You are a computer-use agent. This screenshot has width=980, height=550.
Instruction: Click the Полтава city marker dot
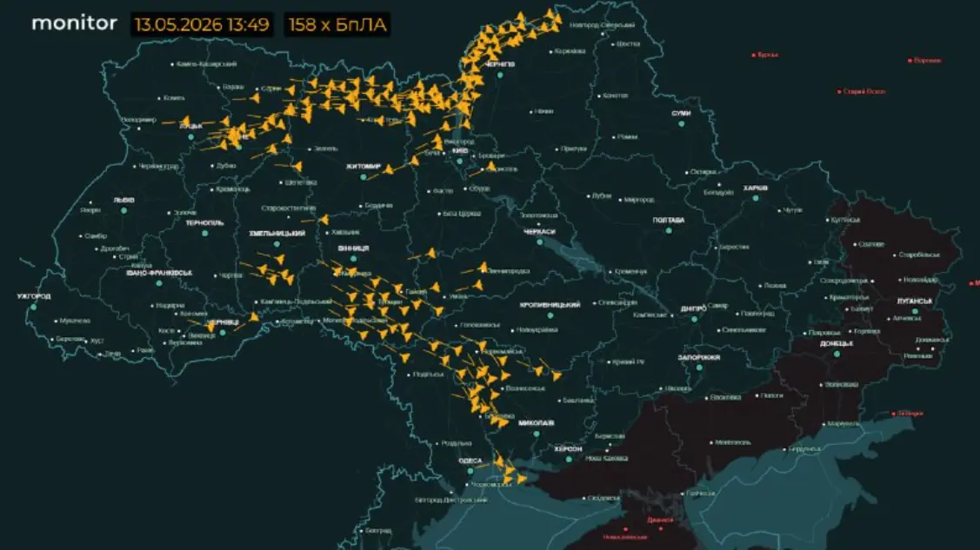[669, 230]
